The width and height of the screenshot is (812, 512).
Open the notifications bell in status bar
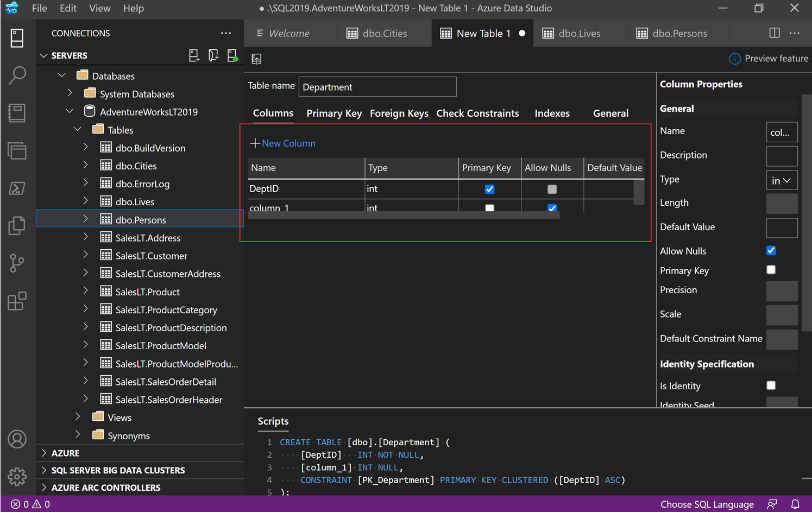point(795,504)
